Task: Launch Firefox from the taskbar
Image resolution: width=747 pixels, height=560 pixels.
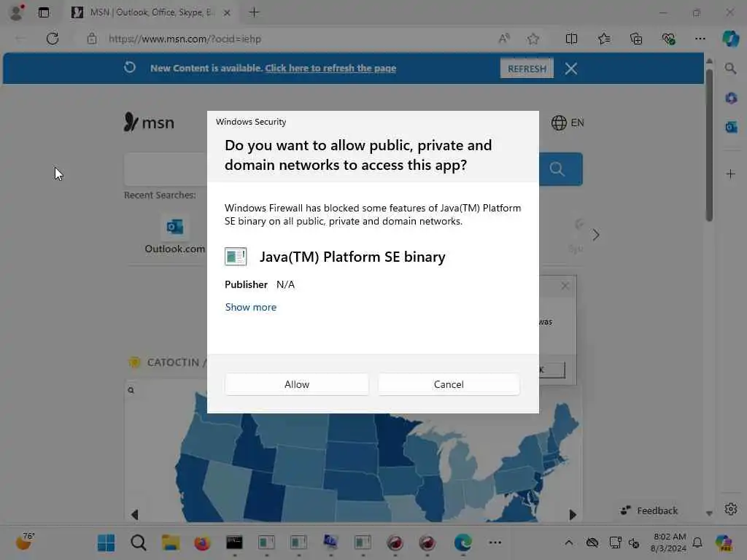Action: click(x=202, y=542)
